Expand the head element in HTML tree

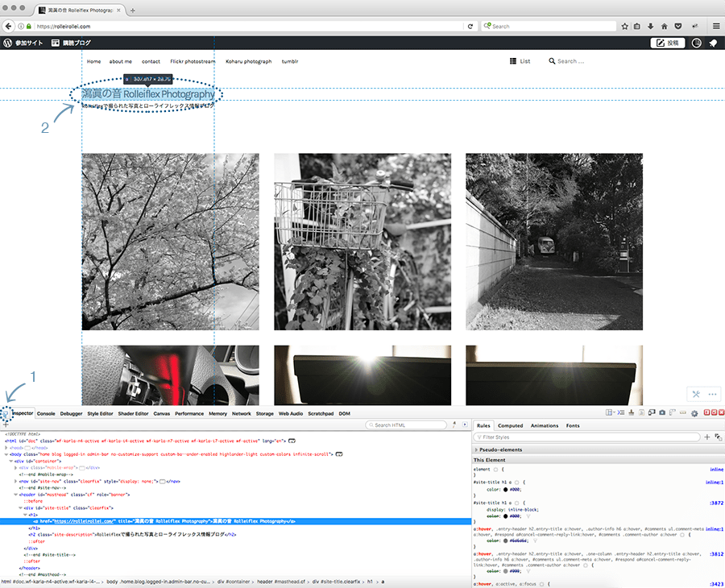point(6,447)
